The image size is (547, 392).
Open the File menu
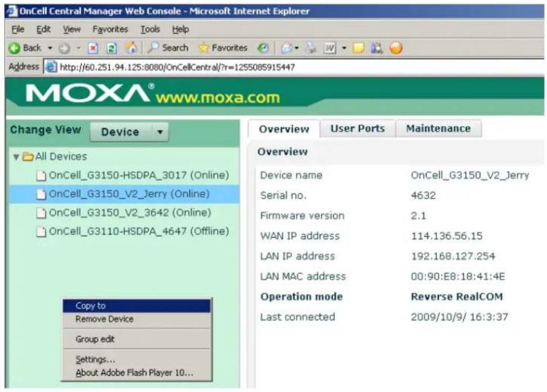tap(18, 29)
